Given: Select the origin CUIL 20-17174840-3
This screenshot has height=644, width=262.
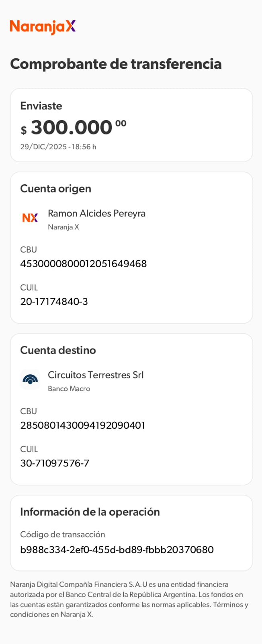Looking at the screenshot, I should pos(54,301).
